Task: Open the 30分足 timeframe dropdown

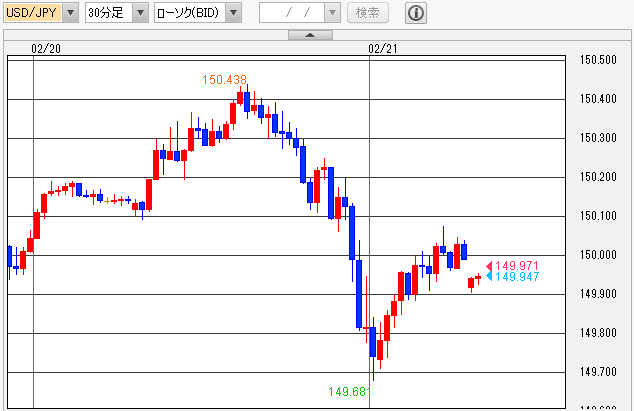Action: pyautogui.click(x=140, y=13)
